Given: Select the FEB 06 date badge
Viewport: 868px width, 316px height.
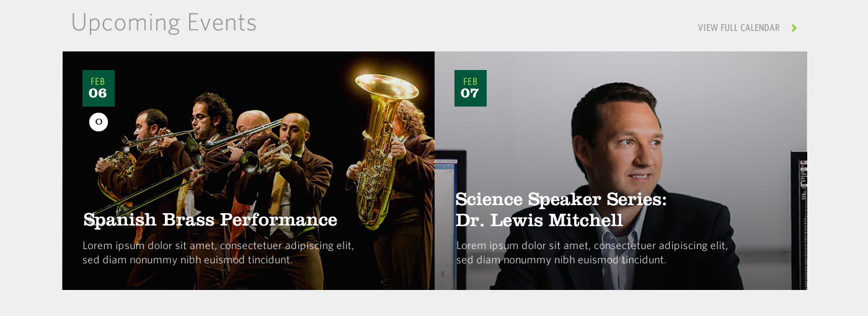Looking at the screenshot, I should [x=99, y=88].
